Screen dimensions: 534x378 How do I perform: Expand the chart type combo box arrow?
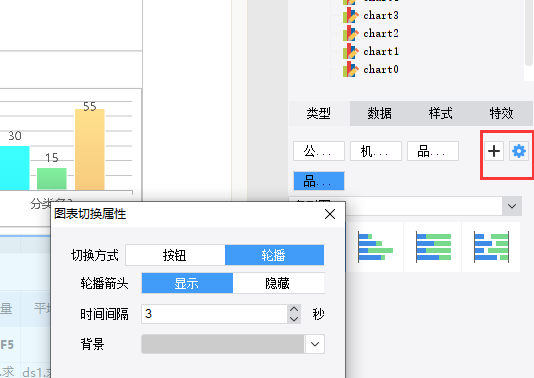tap(512, 206)
